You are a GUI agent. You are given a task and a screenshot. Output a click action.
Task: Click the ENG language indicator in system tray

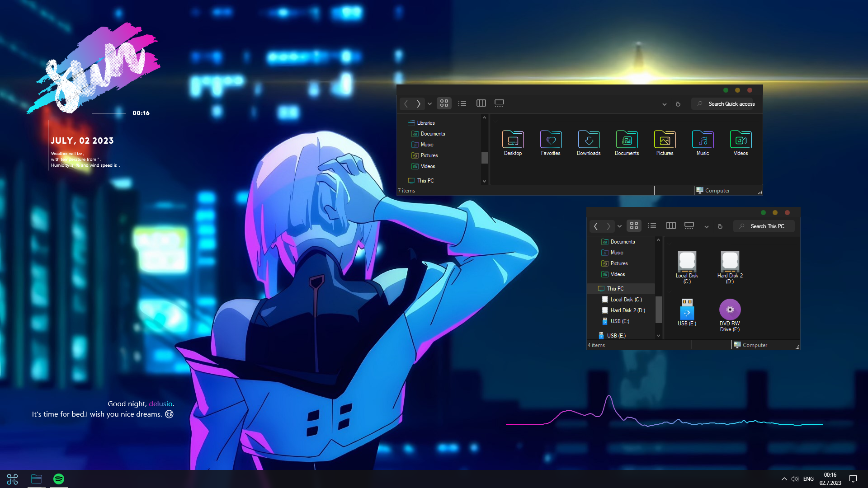(x=808, y=479)
